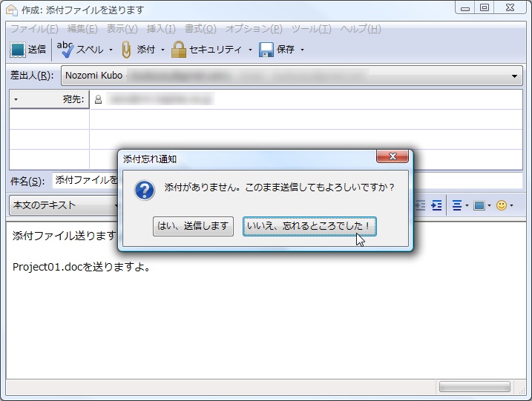Close the 添付忘れ通知 dialog

pos(393,156)
